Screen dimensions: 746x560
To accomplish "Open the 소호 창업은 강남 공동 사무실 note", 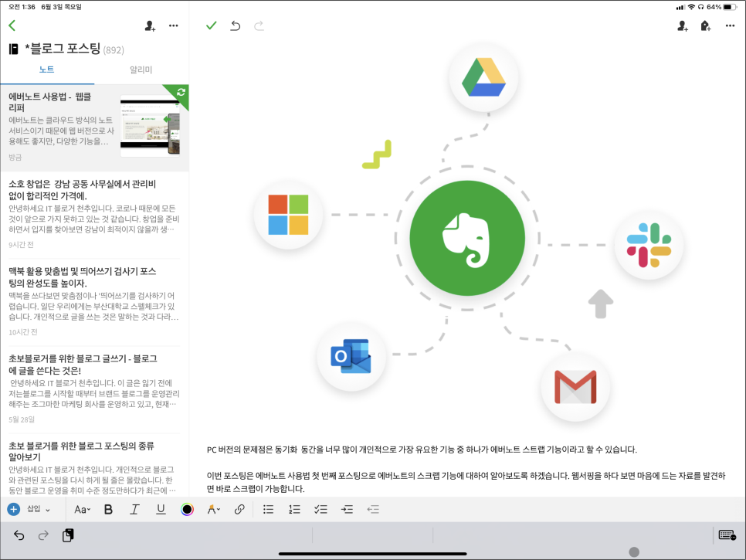I will (95, 214).
